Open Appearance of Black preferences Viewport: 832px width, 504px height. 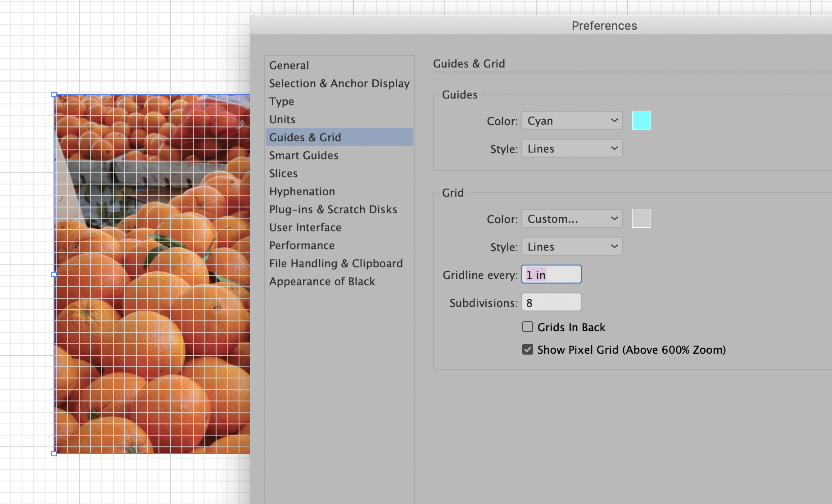click(x=322, y=282)
